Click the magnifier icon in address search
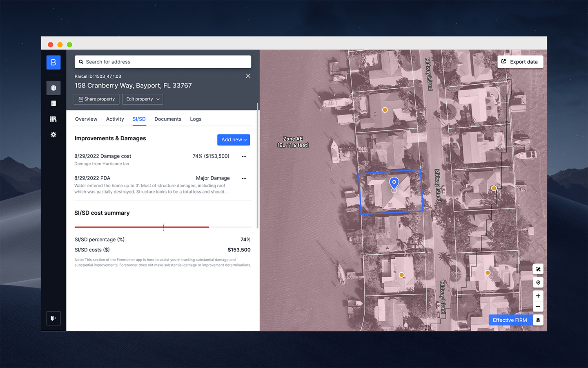588x368 pixels. (81, 62)
